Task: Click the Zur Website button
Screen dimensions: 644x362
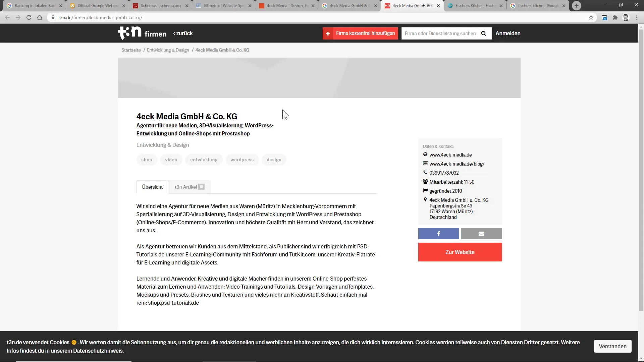Action: click(460, 252)
